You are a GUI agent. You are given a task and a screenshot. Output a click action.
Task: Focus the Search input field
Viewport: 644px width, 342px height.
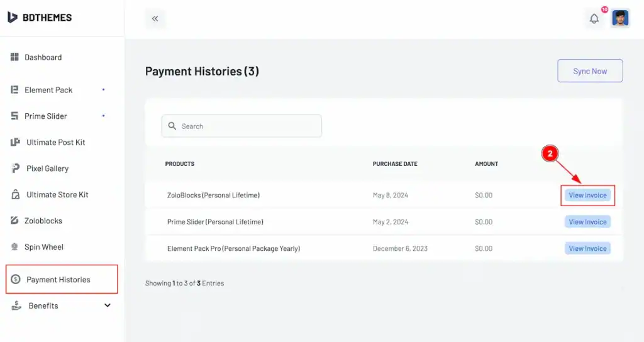pyautogui.click(x=241, y=126)
